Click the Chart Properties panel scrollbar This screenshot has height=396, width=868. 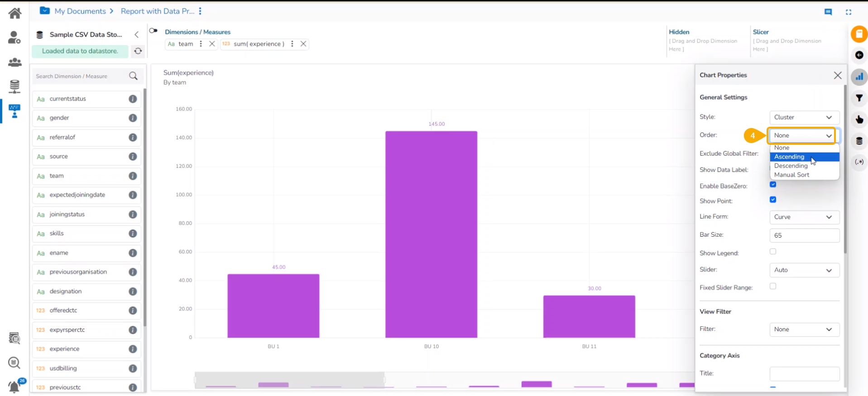tap(845, 170)
